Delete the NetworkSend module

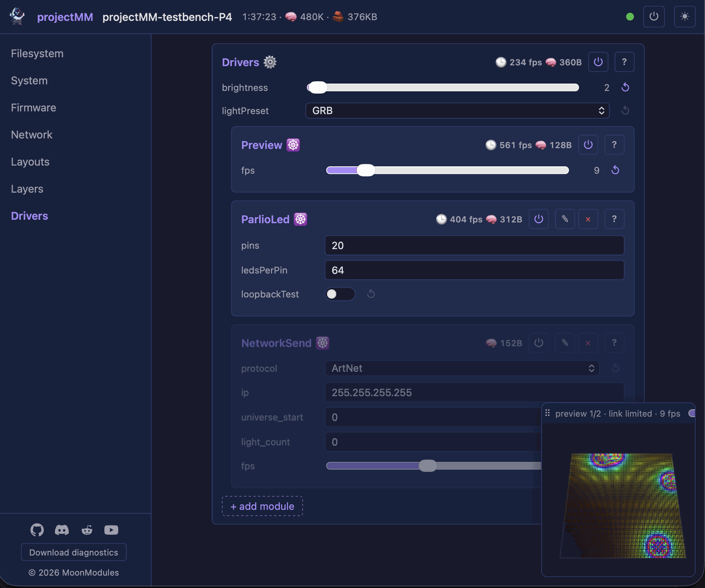[588, 343]
